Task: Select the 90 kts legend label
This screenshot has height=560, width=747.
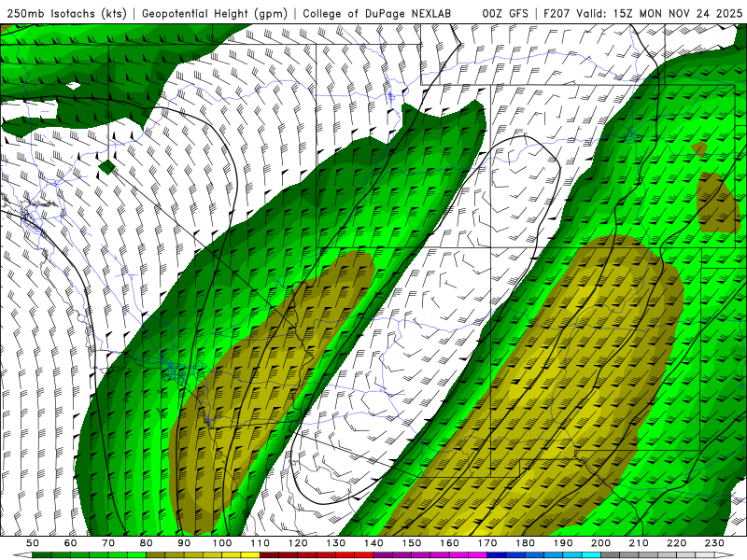Action: (x=184, y=543)
